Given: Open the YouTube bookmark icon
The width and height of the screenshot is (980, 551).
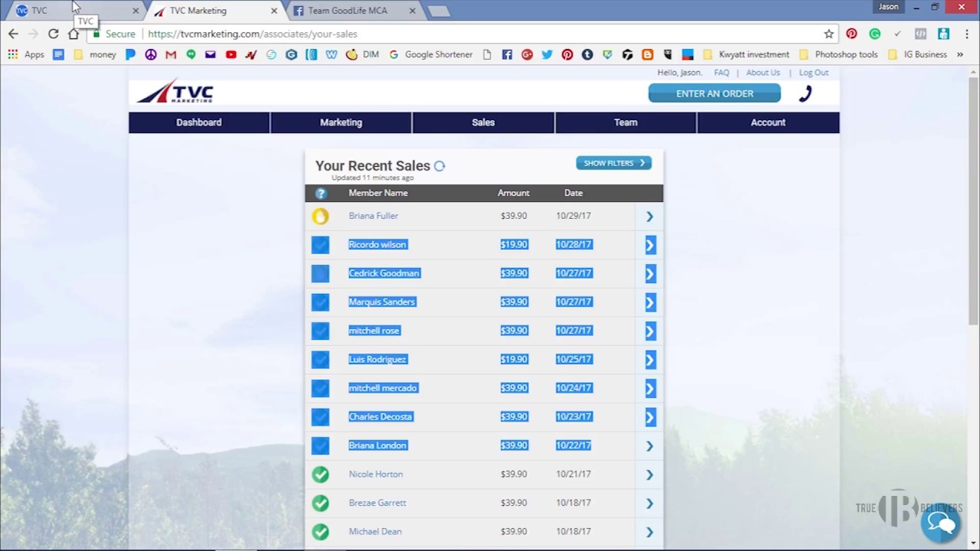Looking at the screenshot, I should click(x=230, y=54).
